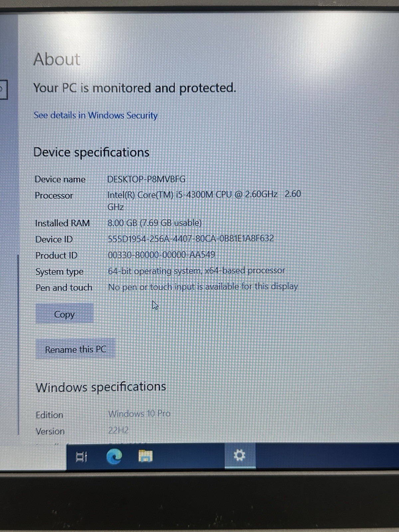
Task: Open Task View from the taskbar
Action: click(x=81, y=456)
